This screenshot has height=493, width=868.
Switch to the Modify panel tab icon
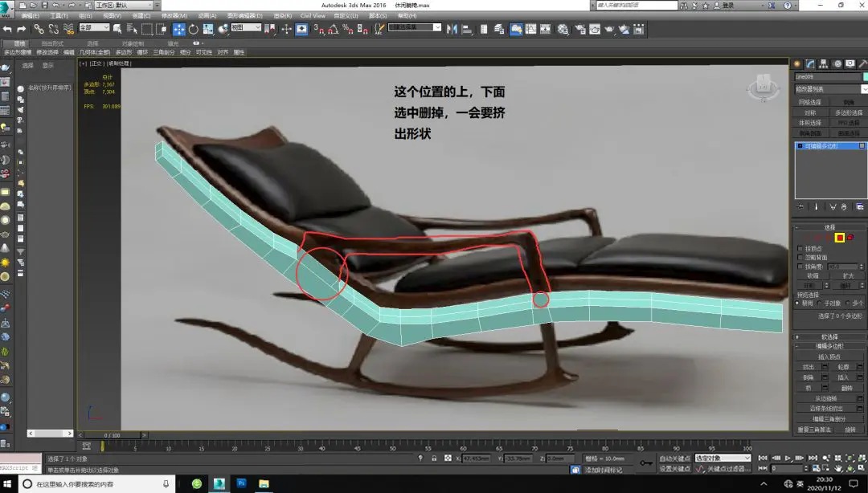[810, 64]
